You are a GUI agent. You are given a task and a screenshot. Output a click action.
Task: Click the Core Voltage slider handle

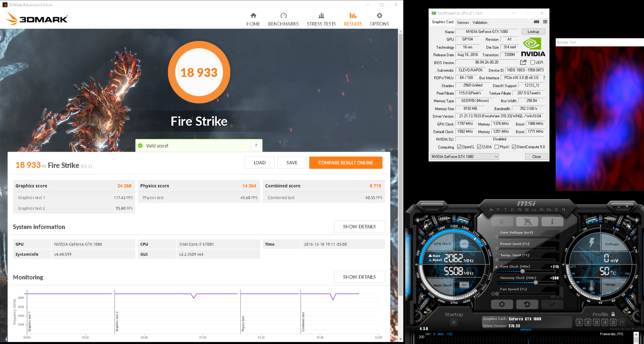click(497, 237)
